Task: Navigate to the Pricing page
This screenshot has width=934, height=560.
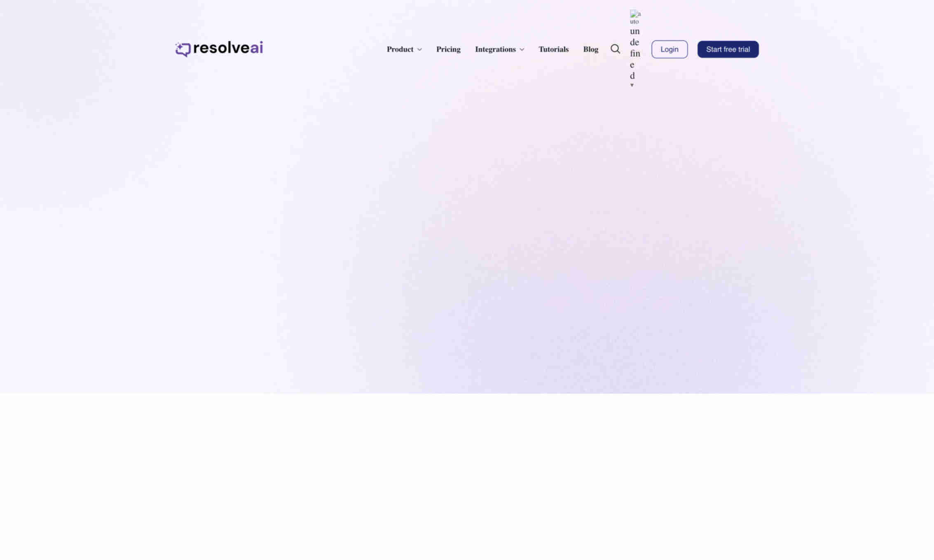Action: 448,49
